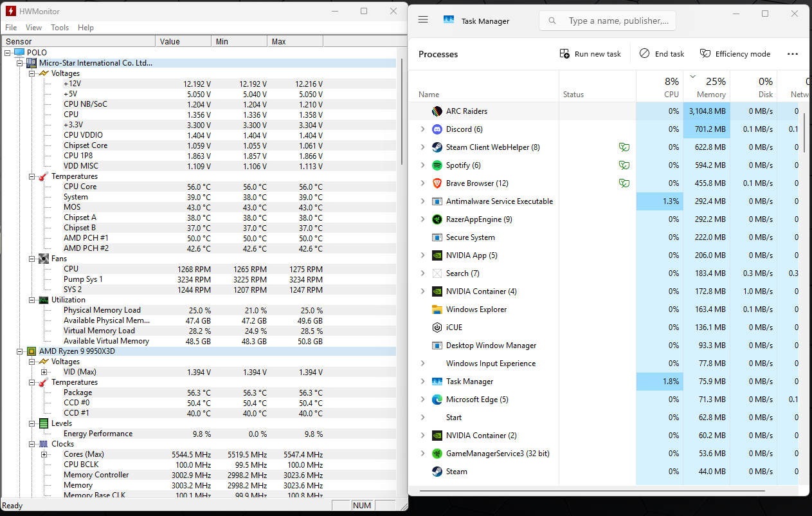Screen dimensions: 812x516
Task: Collapse the Utilization node
Action: (x=32, y=300)
